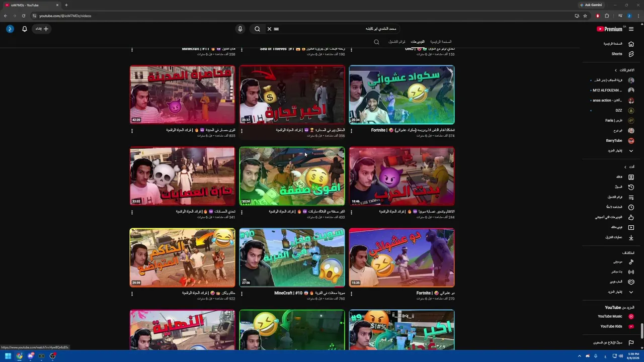Focus the Chrome address bar
Image resolution: width=644 pixels, height=362 pixels.
pyautogui.click(x=302, y=16)
